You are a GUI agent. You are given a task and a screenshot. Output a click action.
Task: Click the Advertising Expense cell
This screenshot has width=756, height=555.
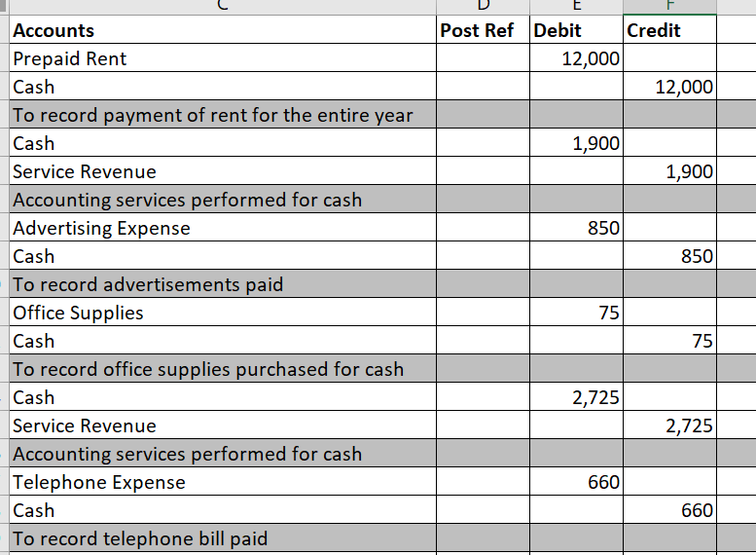coord(223,228)
